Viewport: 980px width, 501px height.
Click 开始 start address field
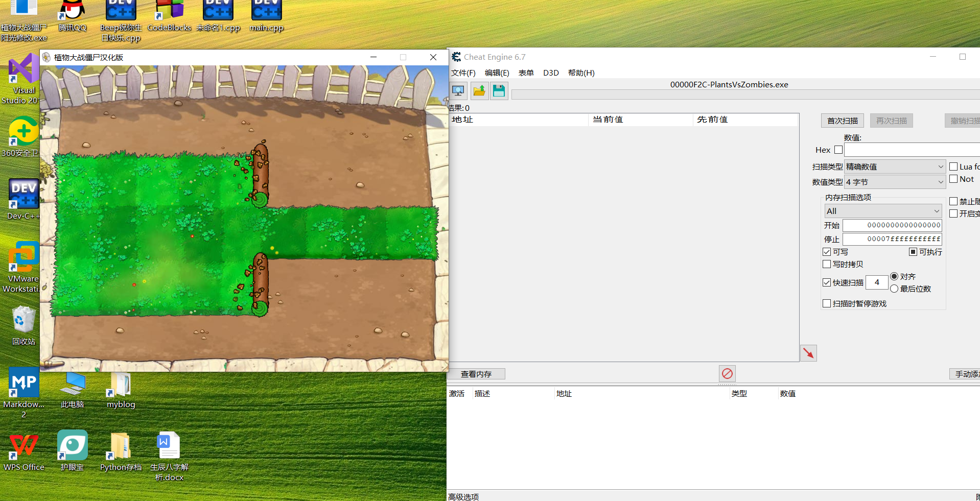click(x=892, y=225)
